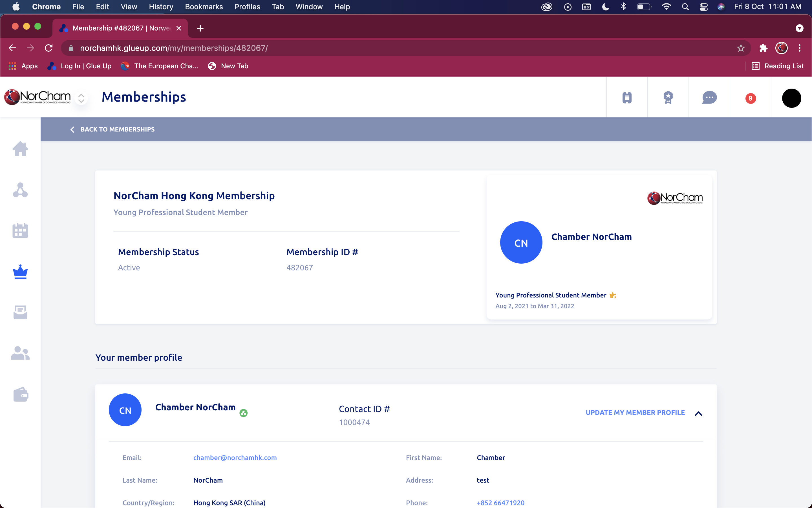Toggle the organization switcher arrows
Image resolution: width=812 pixels, height=508 pixels.
[81, 98]
